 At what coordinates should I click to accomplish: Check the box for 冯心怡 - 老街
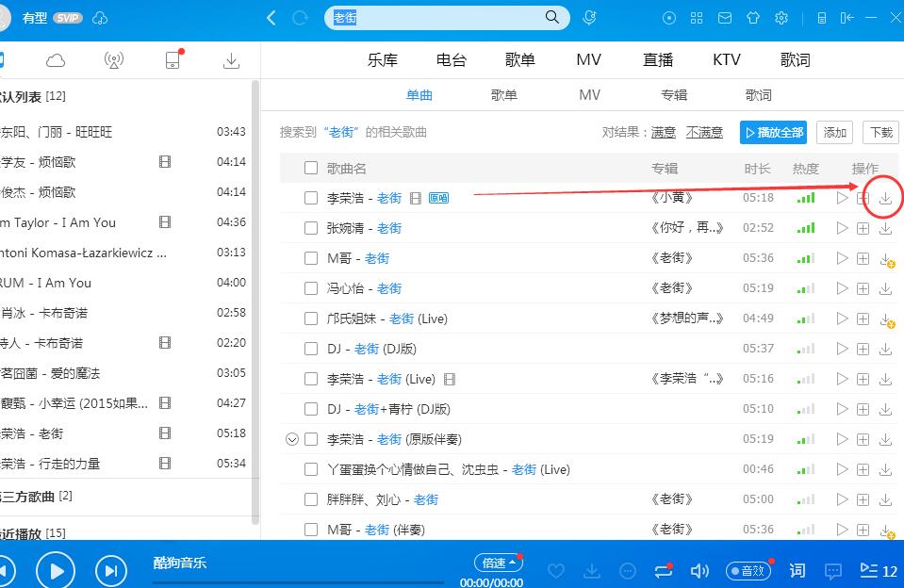point(311,288)
